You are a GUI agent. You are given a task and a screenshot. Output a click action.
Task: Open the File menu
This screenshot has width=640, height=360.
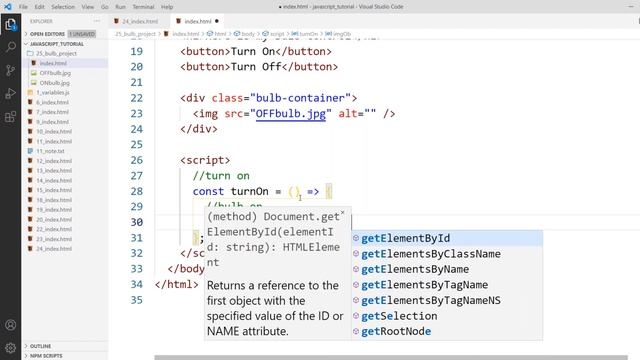tap(23, 7)
